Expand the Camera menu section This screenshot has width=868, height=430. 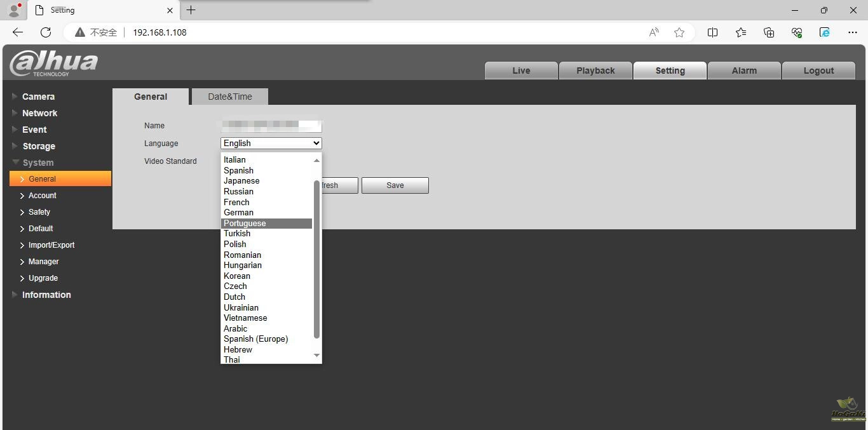(x=38, y=97)
